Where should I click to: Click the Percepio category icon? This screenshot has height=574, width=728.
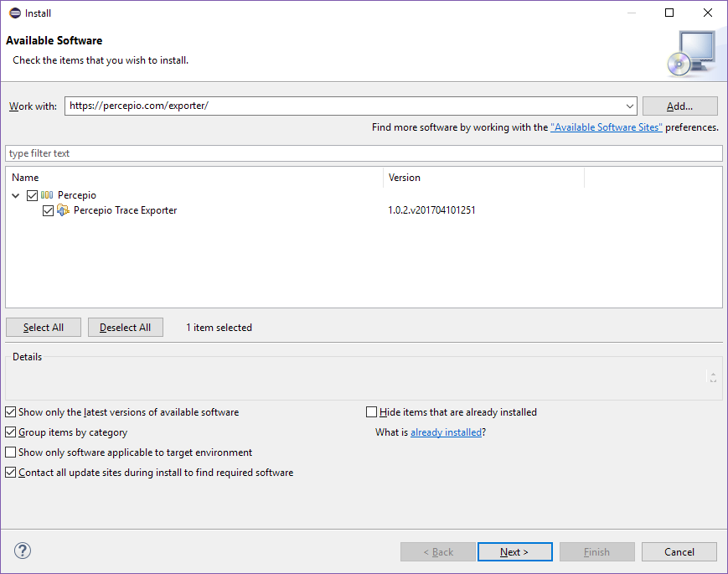point(47,195)
